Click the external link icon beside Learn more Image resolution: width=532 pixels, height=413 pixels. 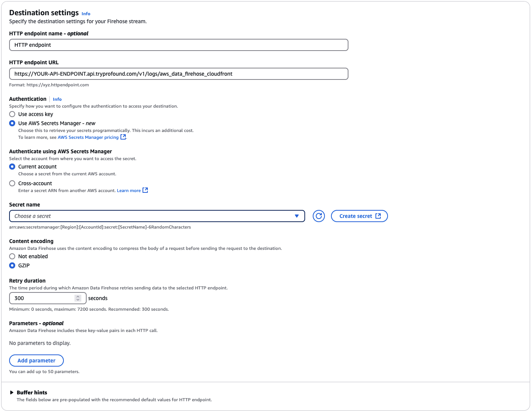pyautogui.click(x=145, y=190)
